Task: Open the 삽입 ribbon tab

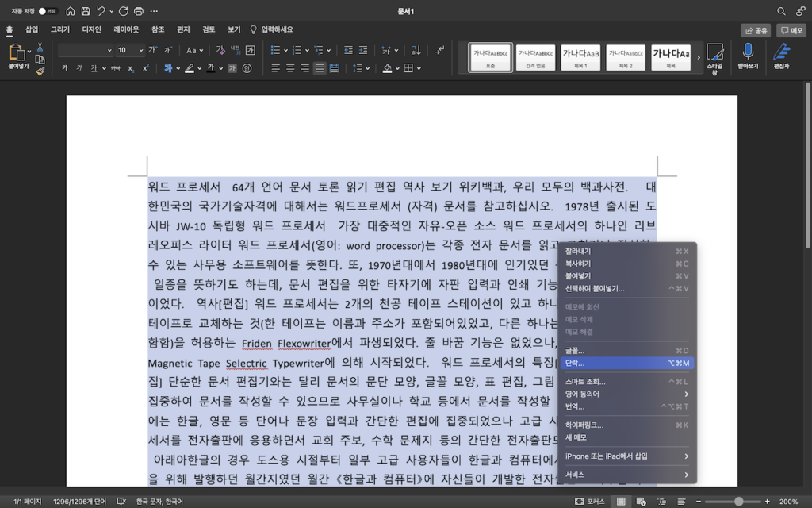Action: coord(32,29)
